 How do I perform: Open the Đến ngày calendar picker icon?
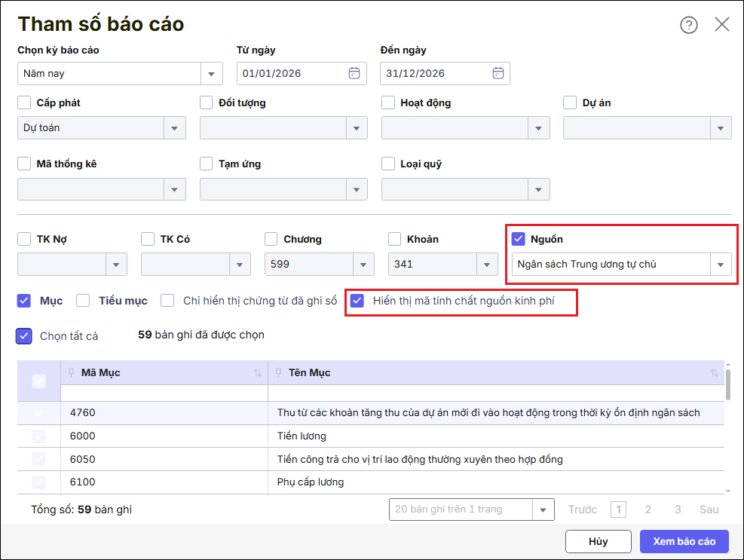click(498, 73)
